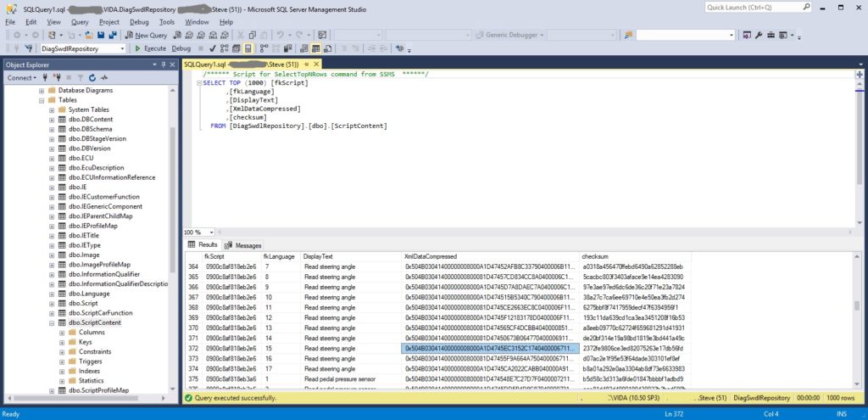Click the Open File folder icon
The width and height of the screenshot is (868, 420).
coord(88,35)
